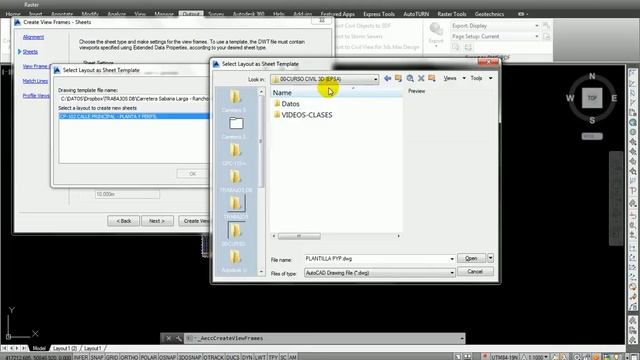Screen dimensions: 640x360
Task: Switch to the Layout1 (2) tab
Action: pos(65,348)
